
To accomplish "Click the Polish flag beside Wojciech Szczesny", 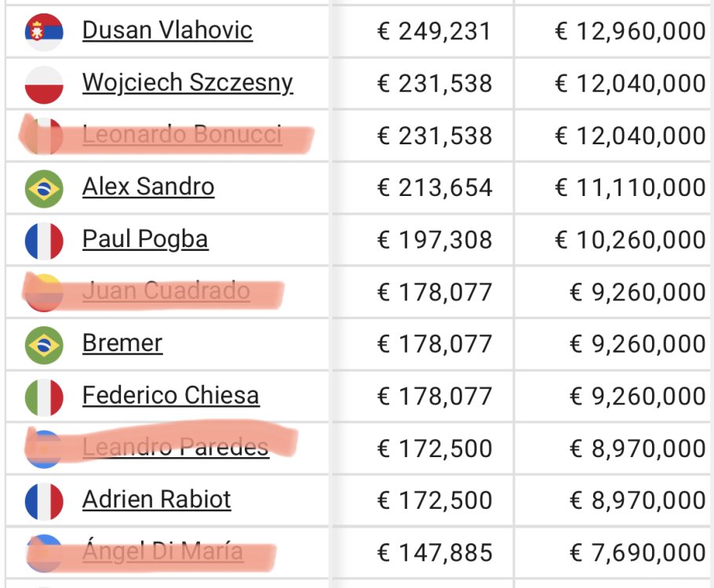I will pyautogui.click(x=44, y=84).
